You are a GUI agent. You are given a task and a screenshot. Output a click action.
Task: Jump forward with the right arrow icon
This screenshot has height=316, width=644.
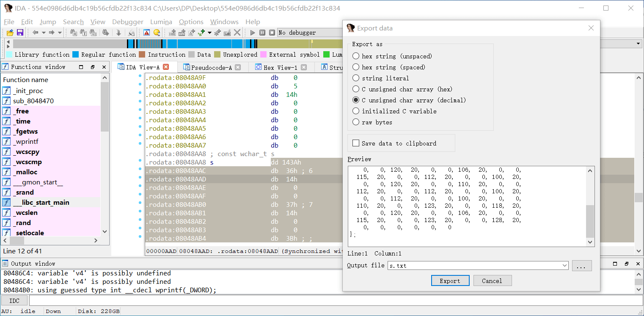pos(52,33)
